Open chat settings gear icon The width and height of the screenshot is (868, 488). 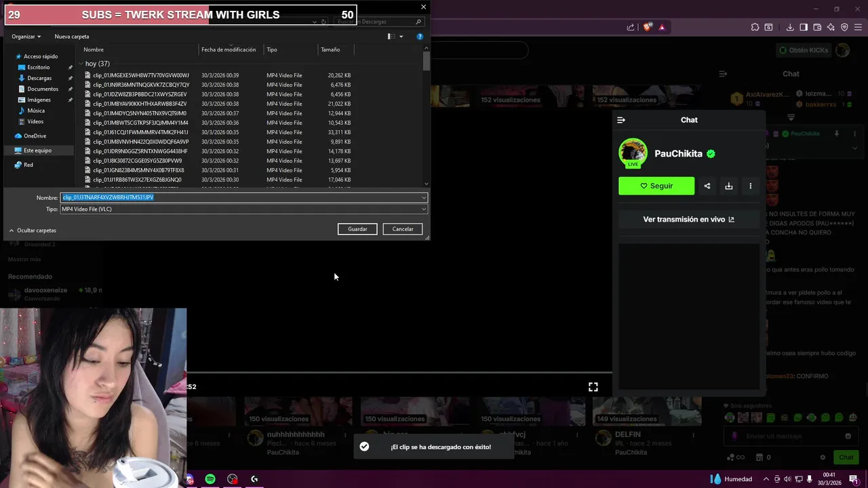(823, 457)
